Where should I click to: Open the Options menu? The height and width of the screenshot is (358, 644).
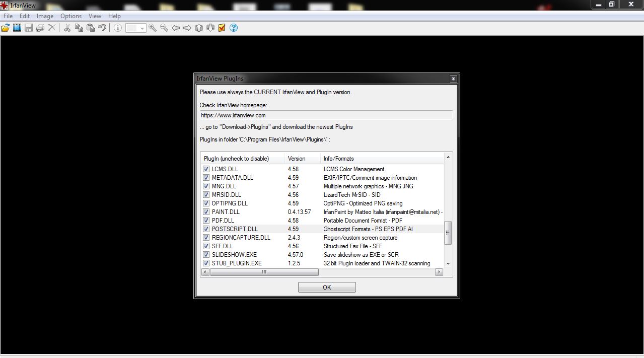[71, 16]
